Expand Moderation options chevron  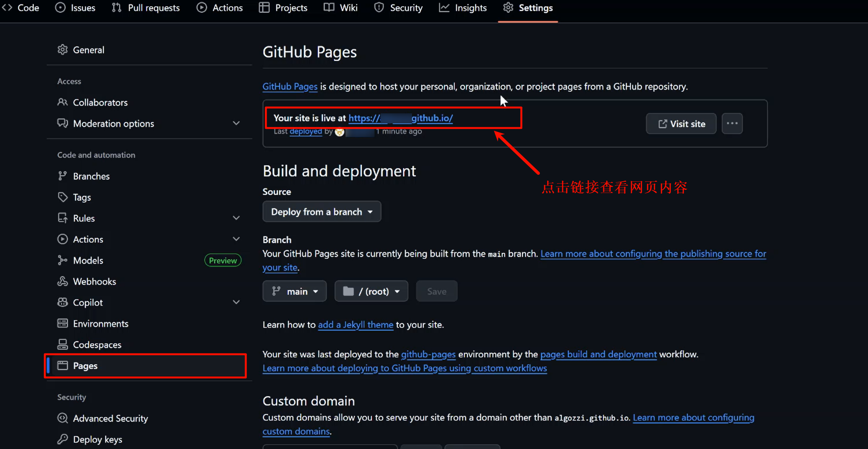[236, 123]
